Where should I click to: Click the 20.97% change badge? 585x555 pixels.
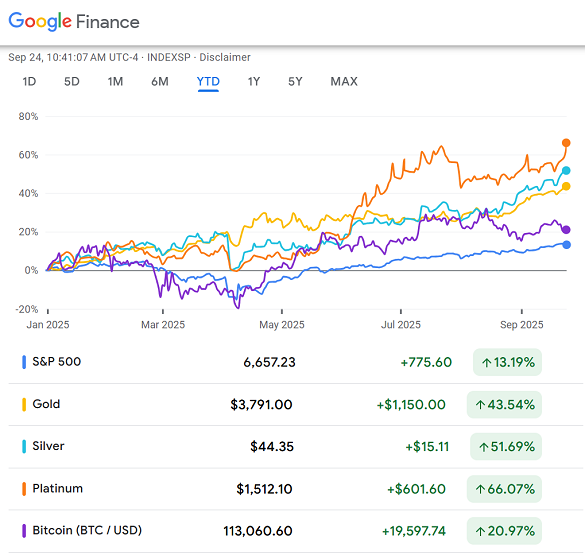pyautogui.click(x=504, y=531)
